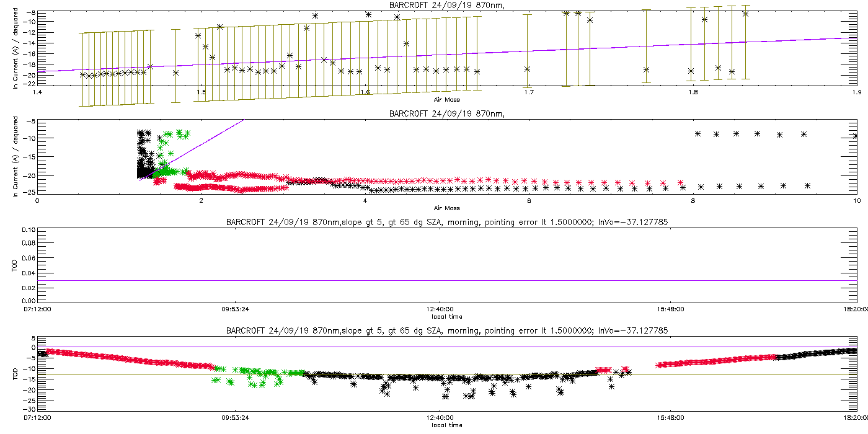Click the 1.9 tick label on top plot
This screenshot has width=868, height=434.
tap(856, 92)
